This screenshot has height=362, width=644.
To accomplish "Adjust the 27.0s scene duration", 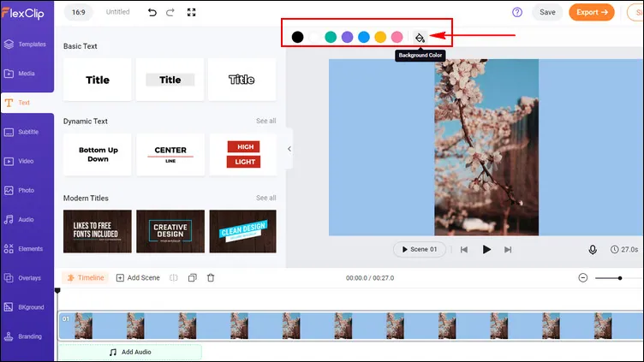I will click(x=624, y=250).
